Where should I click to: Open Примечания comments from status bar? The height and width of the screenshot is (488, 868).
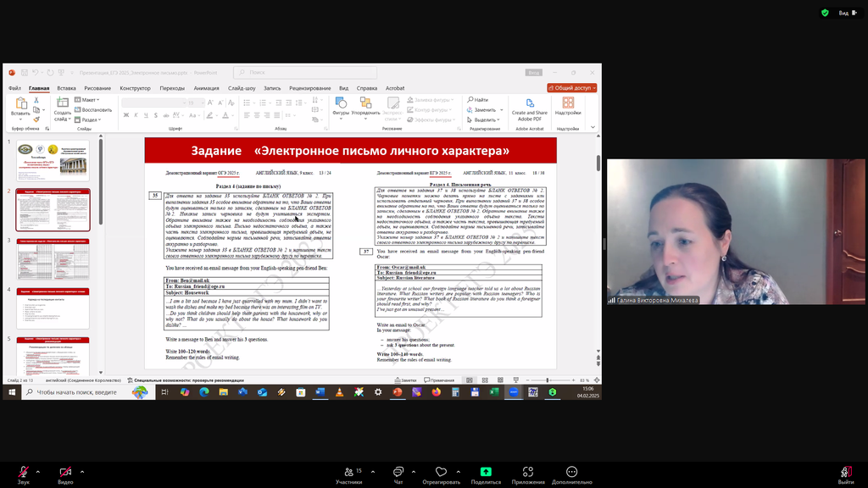click(439, 380)
